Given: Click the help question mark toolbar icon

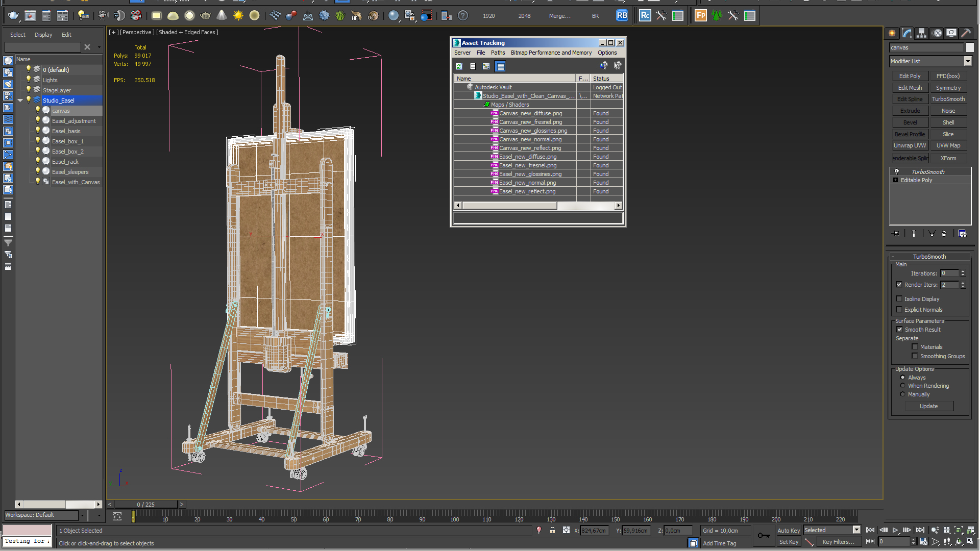Looking at the screenshot, I should pos(462,16).
